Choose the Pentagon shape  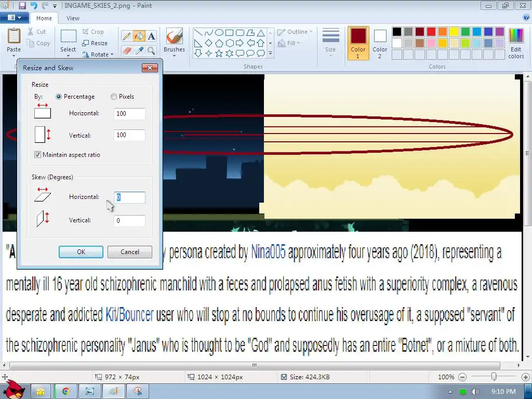(x=219, y=43)
